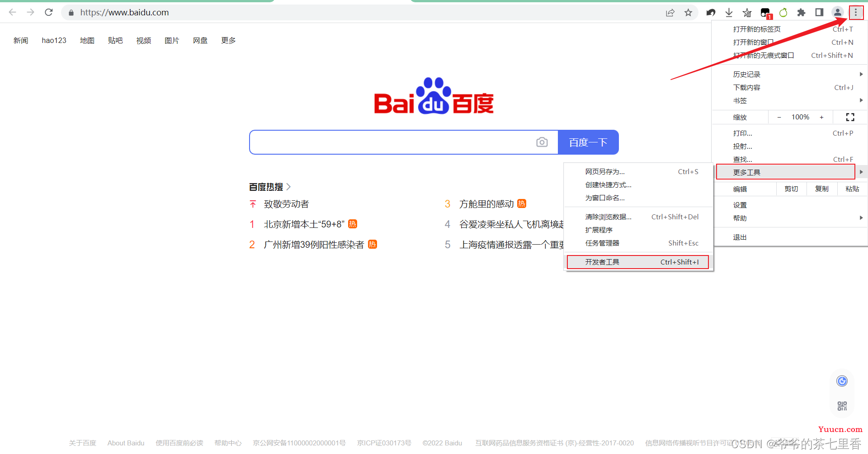Expand 百度热搜 with the chevron
Image resolution: width=868 pixels, height=454 pixels.
click(x=288, y=187)
